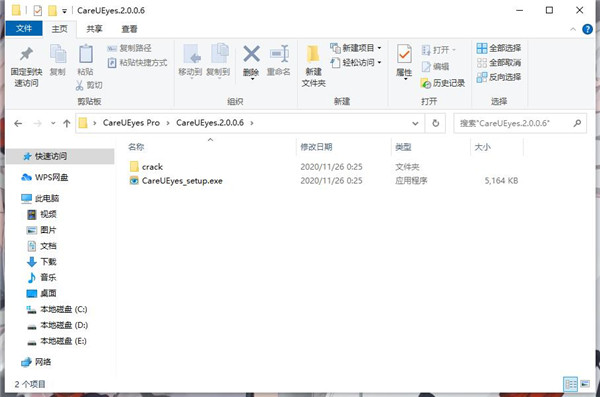600x397 pixels.
Task: Select CareUEyes_setup.exe file
Action: coord(182,181)
